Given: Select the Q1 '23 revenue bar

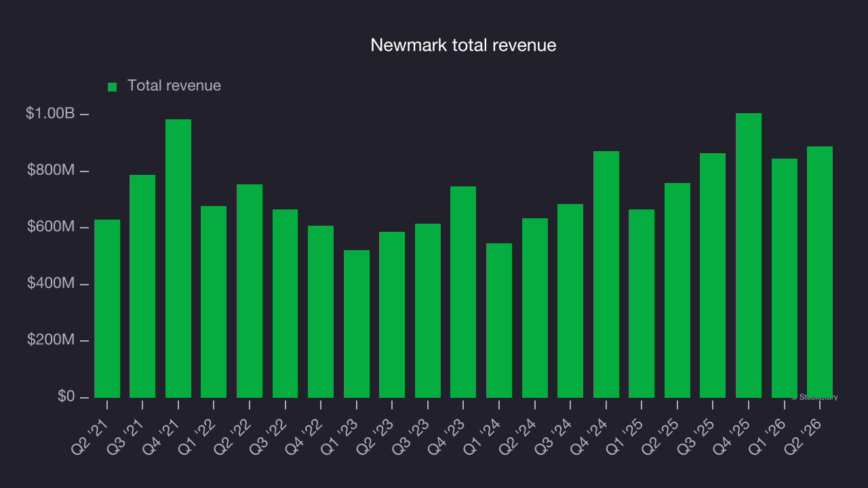Looking at the screenshot, I should coord(357,324).
